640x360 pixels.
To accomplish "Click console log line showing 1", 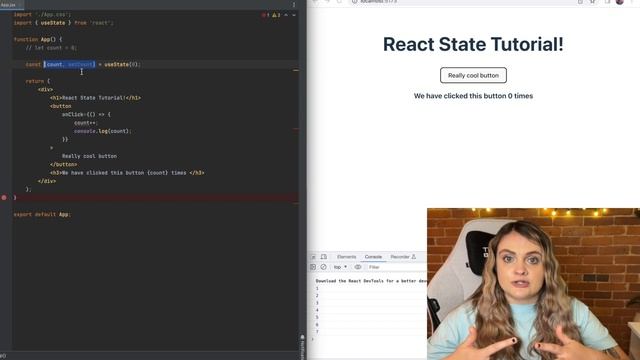I will [317, 288].
